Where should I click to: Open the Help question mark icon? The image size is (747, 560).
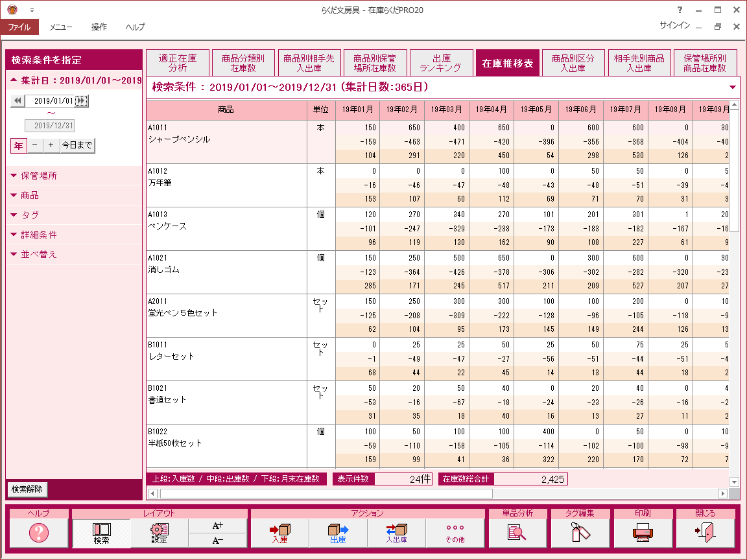pos(39,532)
